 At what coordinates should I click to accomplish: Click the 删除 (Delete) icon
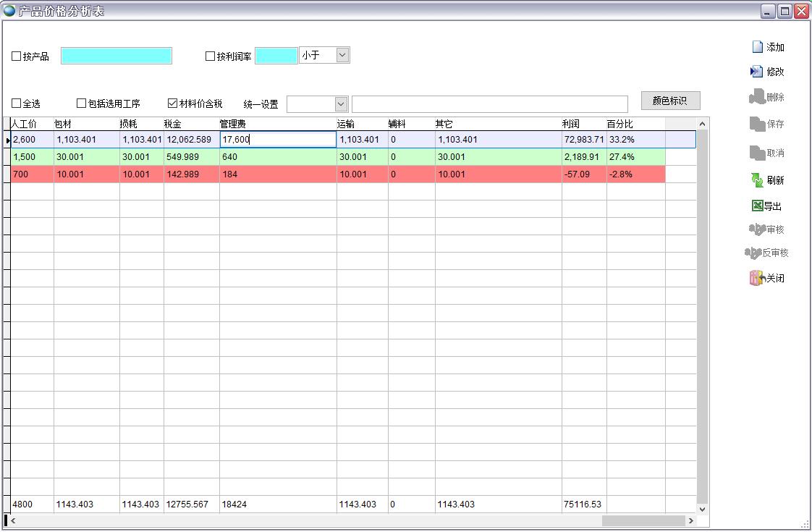pos(757,97)
